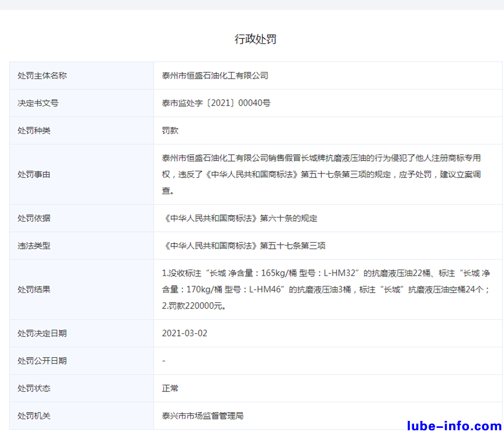Image resolution: width=504 pixels, height=432 pixels.
Task: Click the 处罚依据 row label
Action: 34,218
